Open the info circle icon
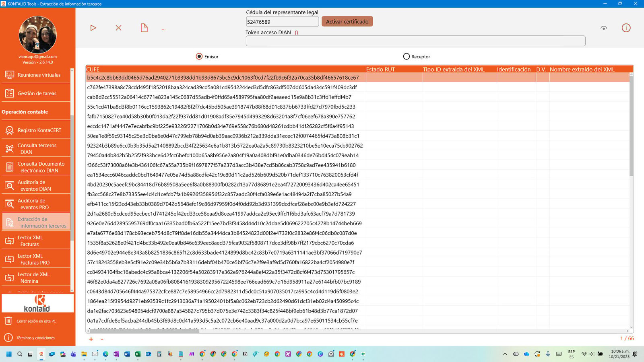The height and width of the screenshot is (362, 644). (x=626, y=28)
